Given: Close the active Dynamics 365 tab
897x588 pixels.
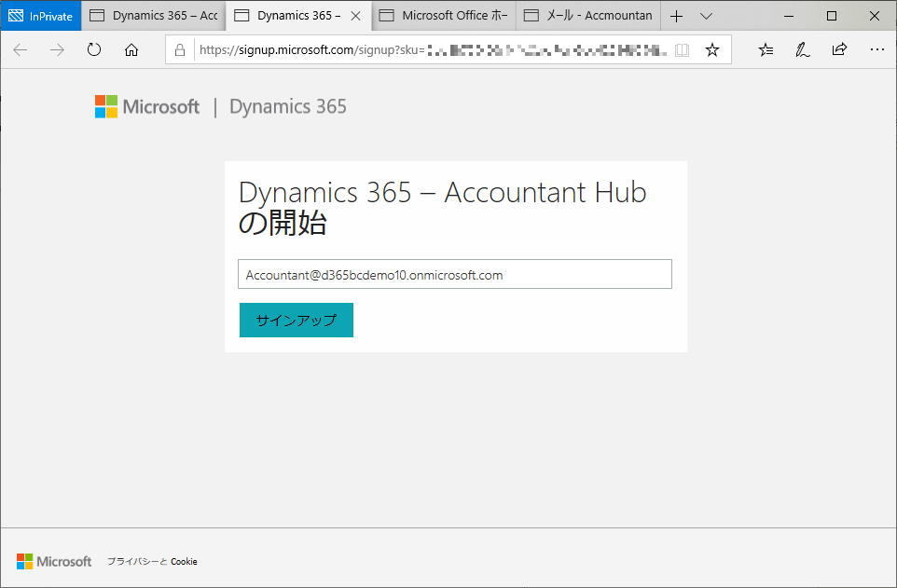Looking at the screenshot, I should 356,16.
